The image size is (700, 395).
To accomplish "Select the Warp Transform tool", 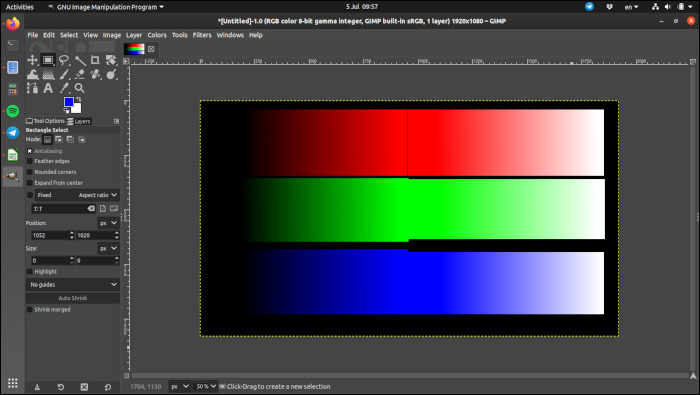I will pyautogui.click(x=32, y=74).
